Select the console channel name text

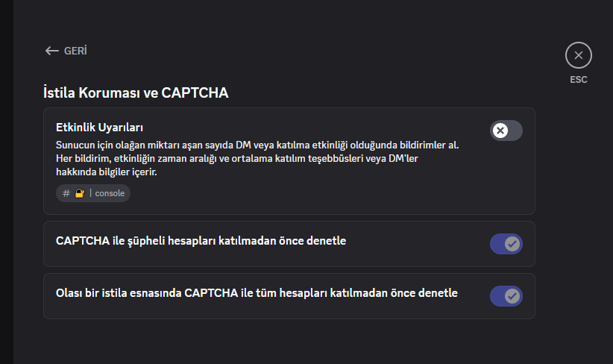[x=110, y=193]
